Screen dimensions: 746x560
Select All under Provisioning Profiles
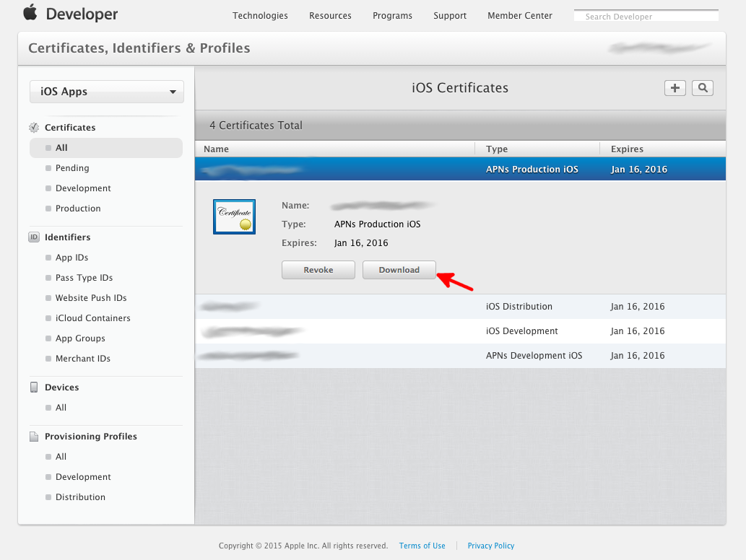[x=61, y=456]
